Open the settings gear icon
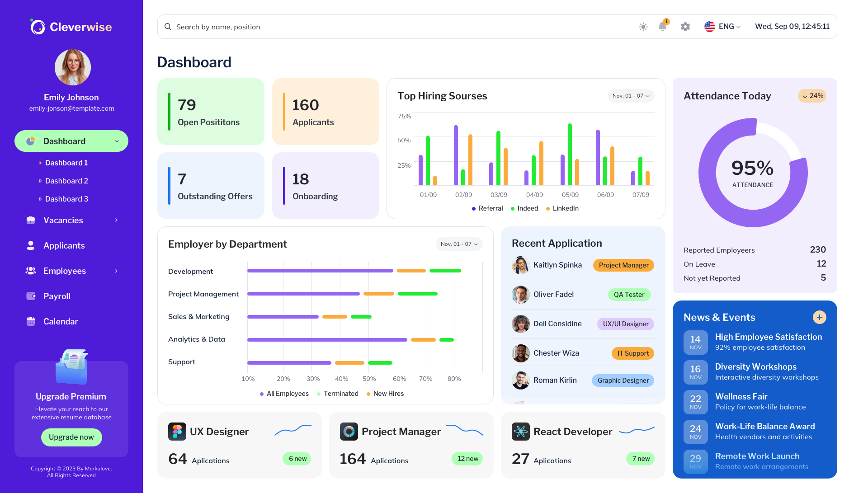The image size is (868, 493). click(x=685, y=27)
